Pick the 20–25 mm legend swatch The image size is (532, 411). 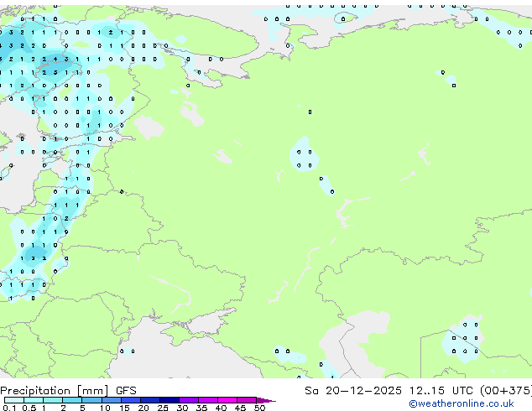click(x=150, y=400)
